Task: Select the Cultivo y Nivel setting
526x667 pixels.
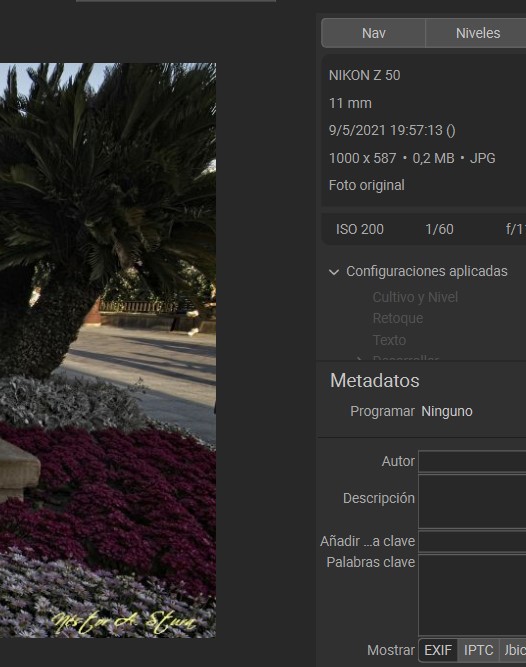Action: coord(415,297)
